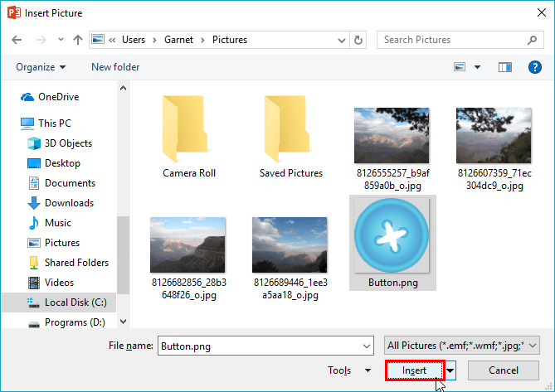Image resolution: width=555 pixels, height=392 pixels.
Task: Select Users in the address path
Action: pyautogui.click(x=134, y=40)
